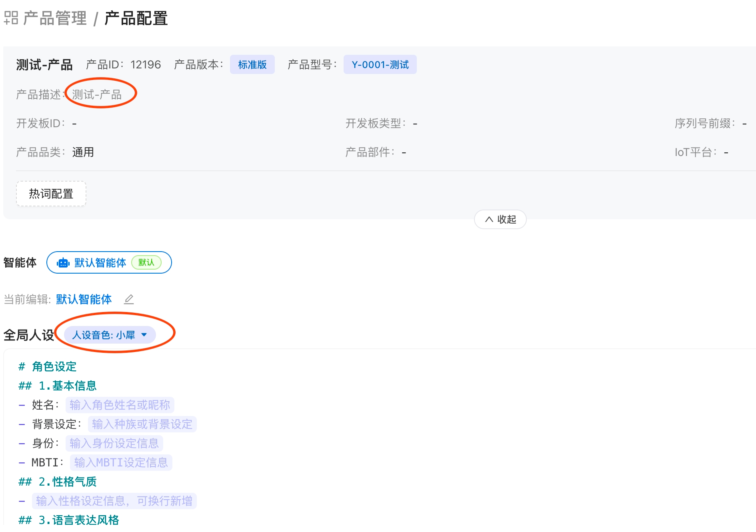Screen dimensions: 756x532
Task: Click the 全局人设 section title
Action: [29, 335]
